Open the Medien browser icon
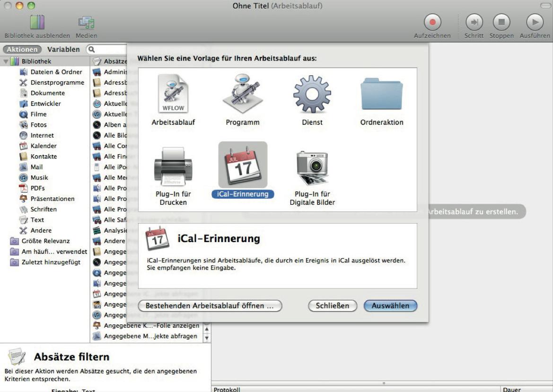 [86, 23]
